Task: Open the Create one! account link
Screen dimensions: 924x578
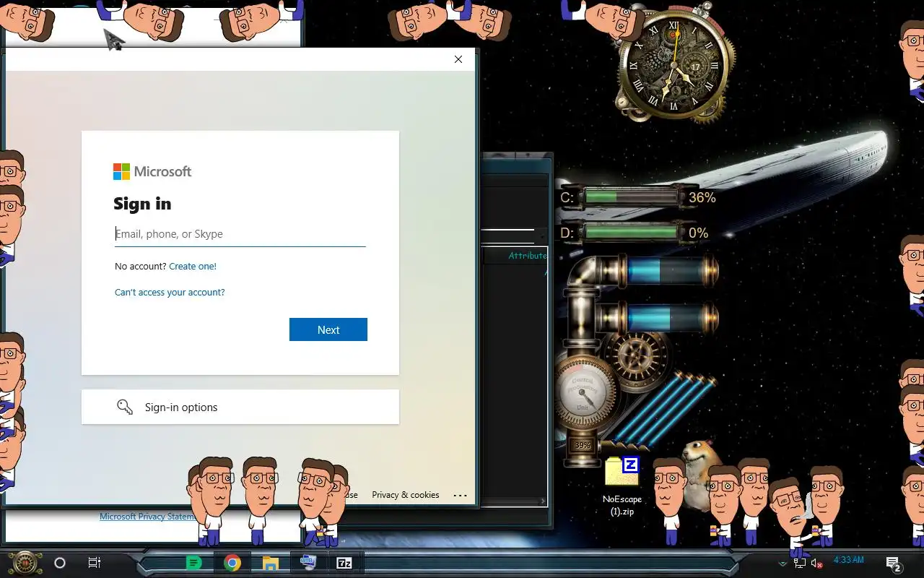Action: click(193, 266)
